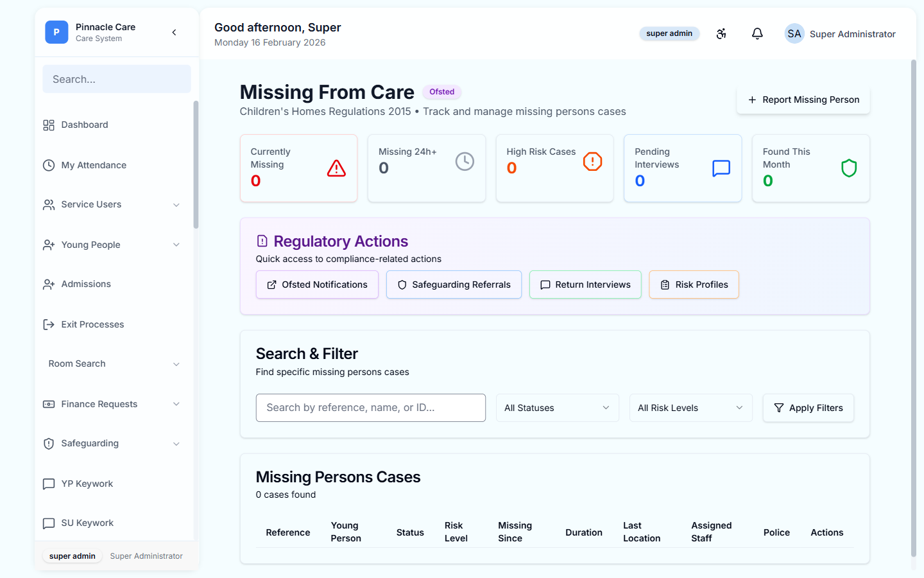Click the My Attendance clock icon

coord(48,165)
